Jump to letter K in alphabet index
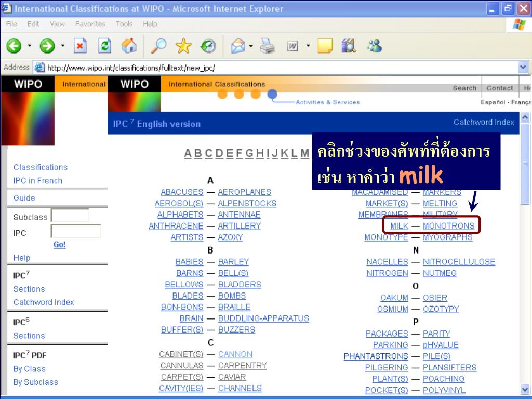Image resolution: width=532 pixels, height=399 pixels. (x=284, y=153)
